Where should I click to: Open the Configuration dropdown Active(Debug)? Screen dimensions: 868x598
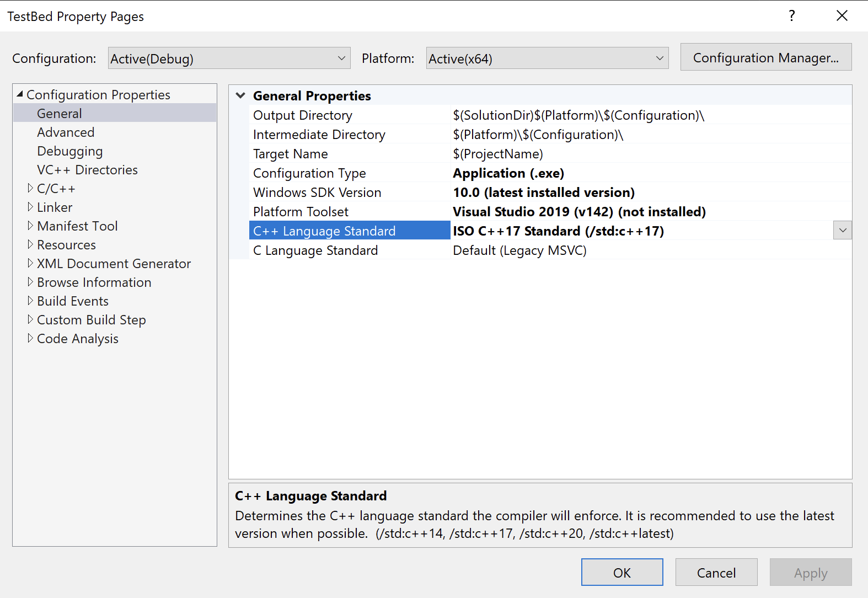pyautogui.click(x=229, y=58)
